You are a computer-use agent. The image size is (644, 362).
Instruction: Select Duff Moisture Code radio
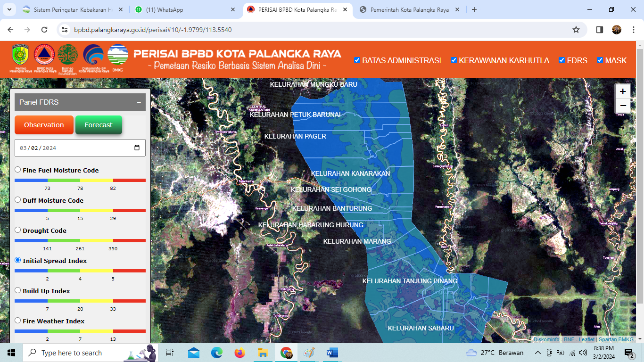18,200
